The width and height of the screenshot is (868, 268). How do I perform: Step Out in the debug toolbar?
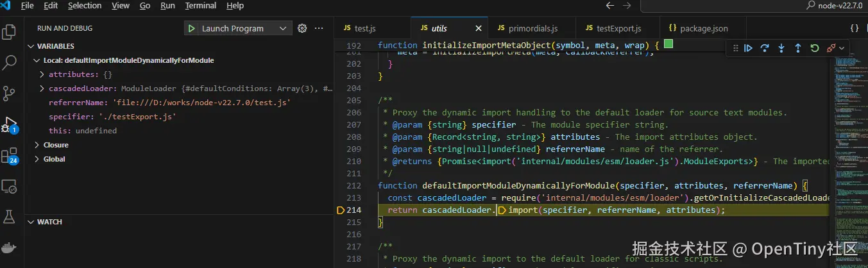[798, 48]
